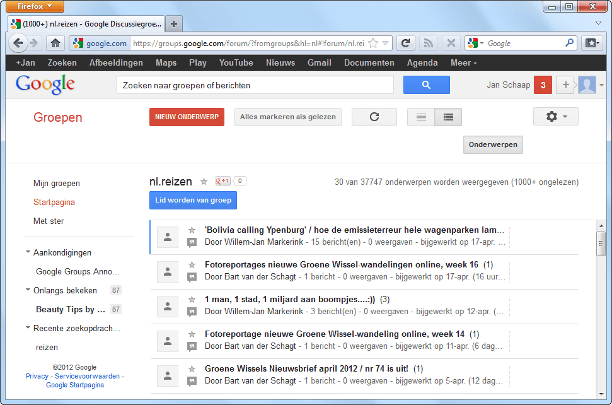Star the nl.reizen group
The image size is (612, 405).
[x=204, y=181]
